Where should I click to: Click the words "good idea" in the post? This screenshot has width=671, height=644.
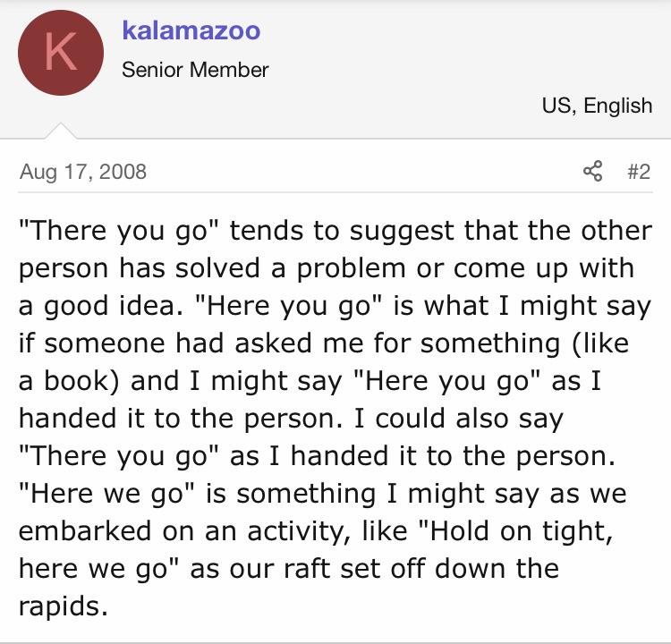tap(110, 306)
